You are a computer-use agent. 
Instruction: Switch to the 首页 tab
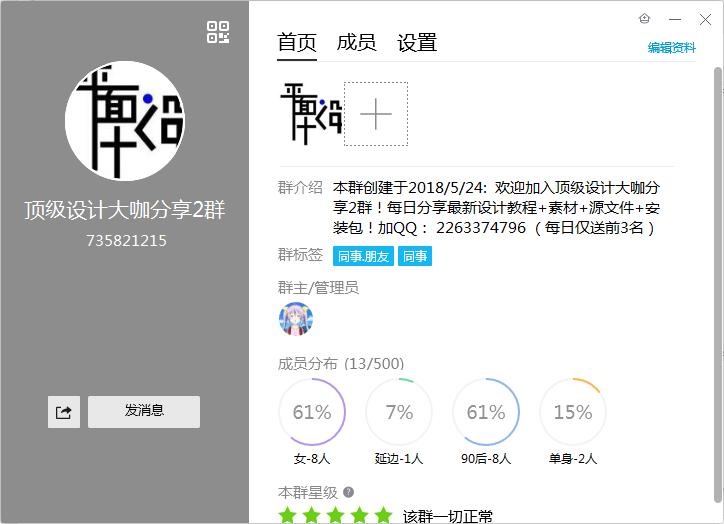[x=297, y=43]
